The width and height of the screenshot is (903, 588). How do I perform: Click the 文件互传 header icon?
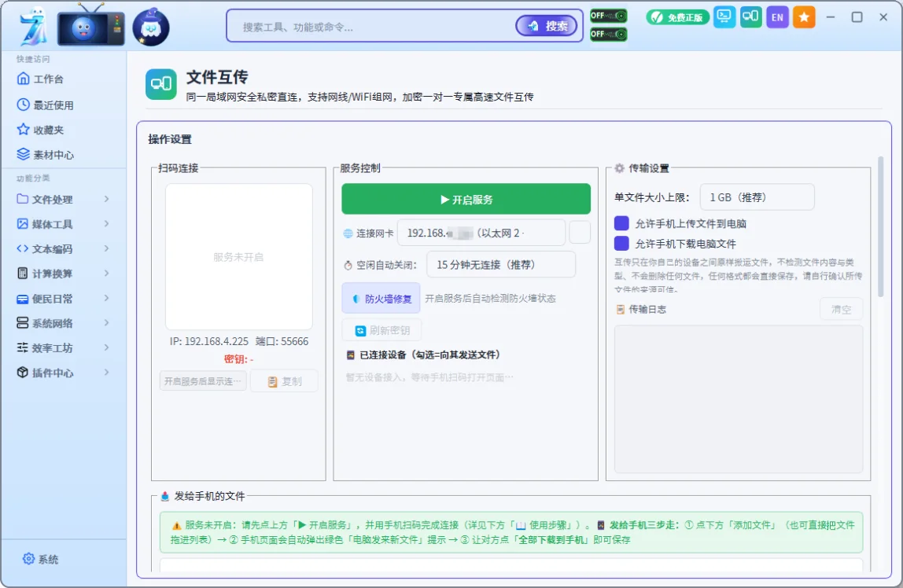pos(161,85)
